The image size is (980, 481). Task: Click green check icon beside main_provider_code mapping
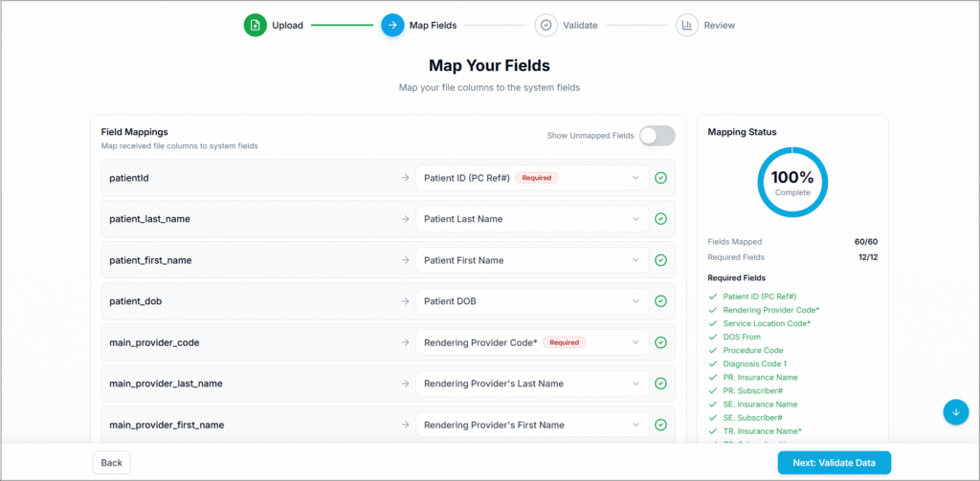coord(660,342)
